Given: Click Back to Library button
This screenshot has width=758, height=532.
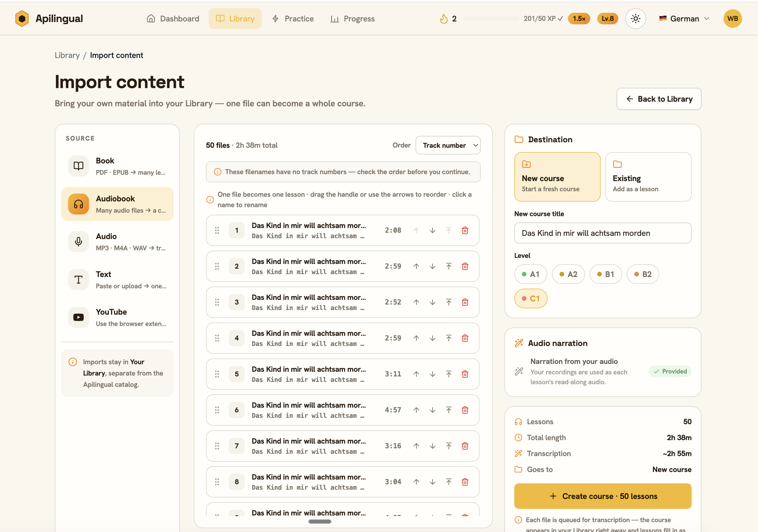Looking at the screenshot, I should pos(659,99).
